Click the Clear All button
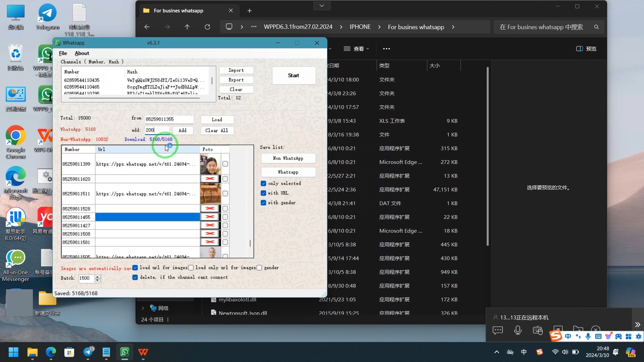The image size is (644, 362). [217, 130]
